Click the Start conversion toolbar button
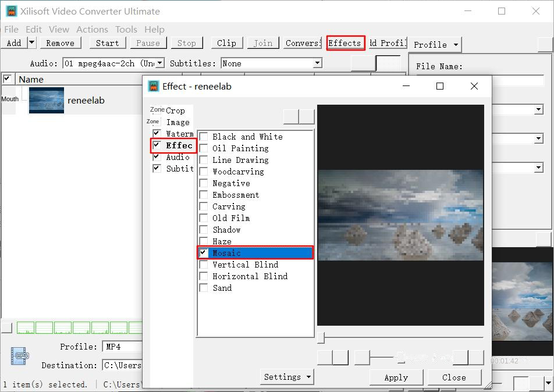Viewport: 554px width, 392px height. pos(107,43)
